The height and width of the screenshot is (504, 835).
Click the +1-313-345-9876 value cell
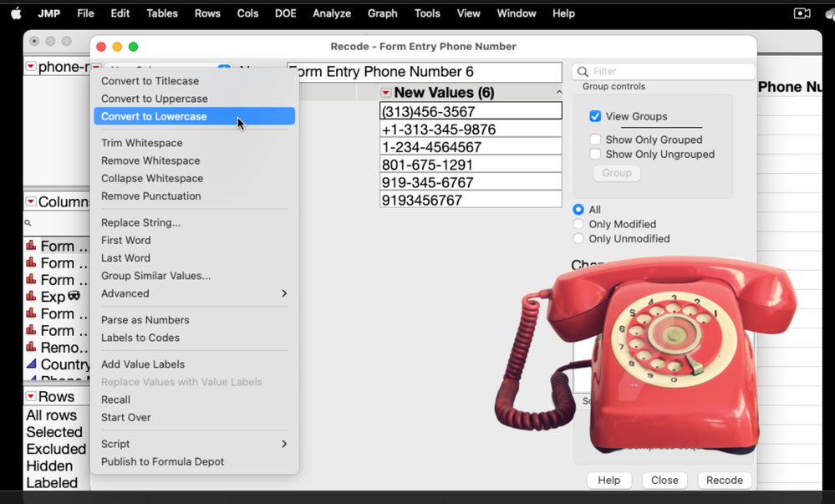(471, 129)
